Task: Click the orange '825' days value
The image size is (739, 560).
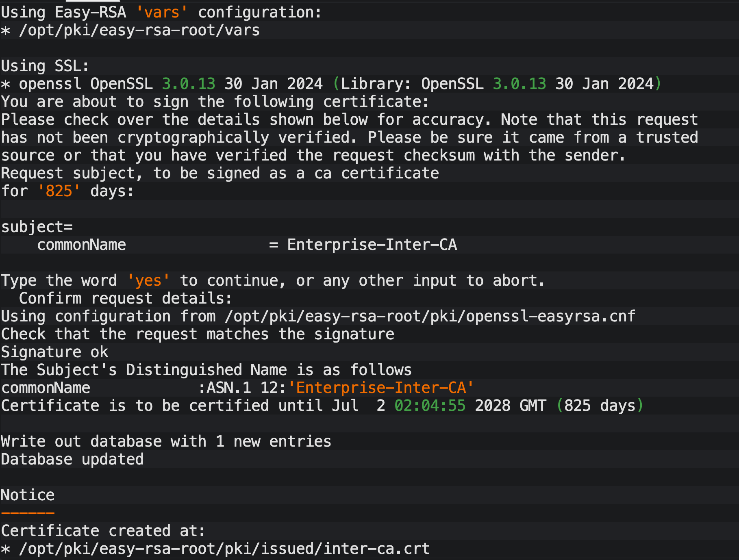Action: coord(59,191)
